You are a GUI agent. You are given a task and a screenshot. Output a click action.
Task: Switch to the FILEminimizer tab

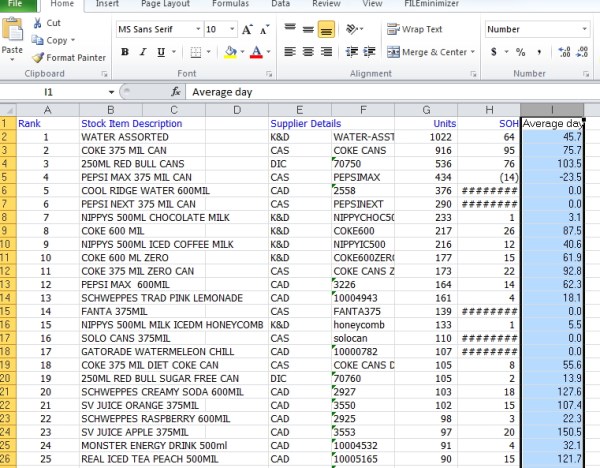tap(431, 4)
